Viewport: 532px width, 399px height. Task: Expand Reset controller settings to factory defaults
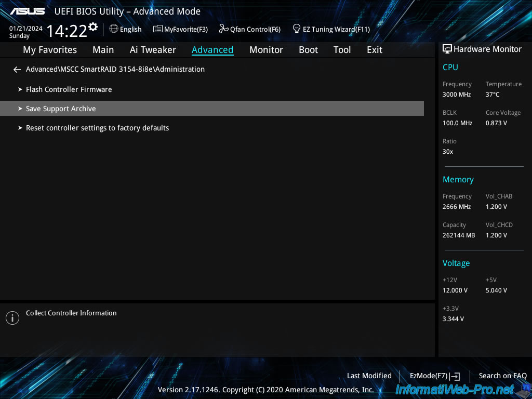tap(97, 128)
